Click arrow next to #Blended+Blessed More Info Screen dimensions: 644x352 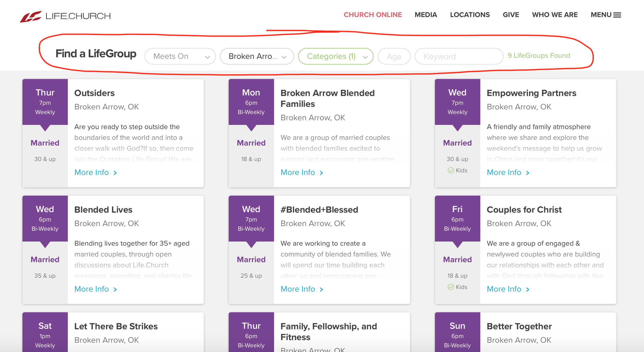click(x=321, y=290)
